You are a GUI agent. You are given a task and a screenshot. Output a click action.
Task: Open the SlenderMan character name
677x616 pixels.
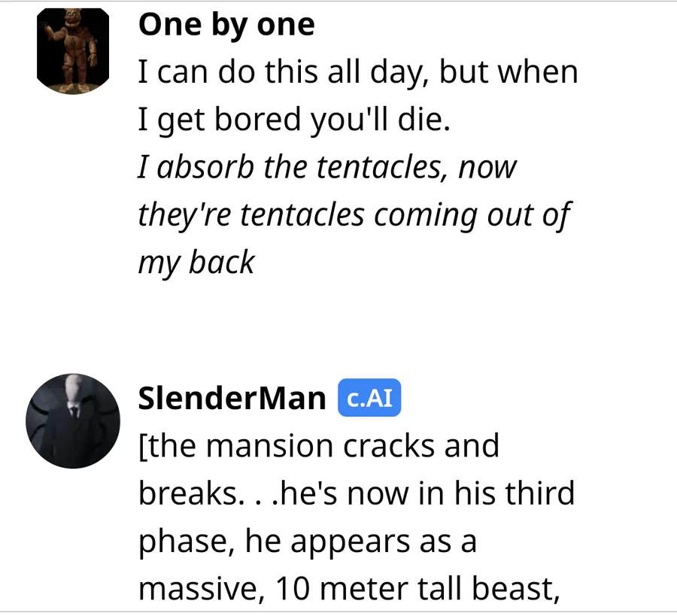[232, 398]
